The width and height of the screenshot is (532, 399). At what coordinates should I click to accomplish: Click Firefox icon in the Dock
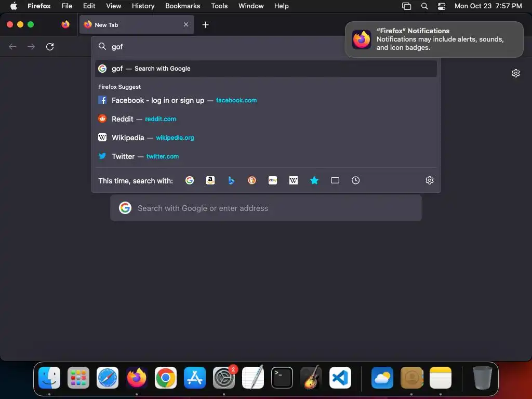137,378
